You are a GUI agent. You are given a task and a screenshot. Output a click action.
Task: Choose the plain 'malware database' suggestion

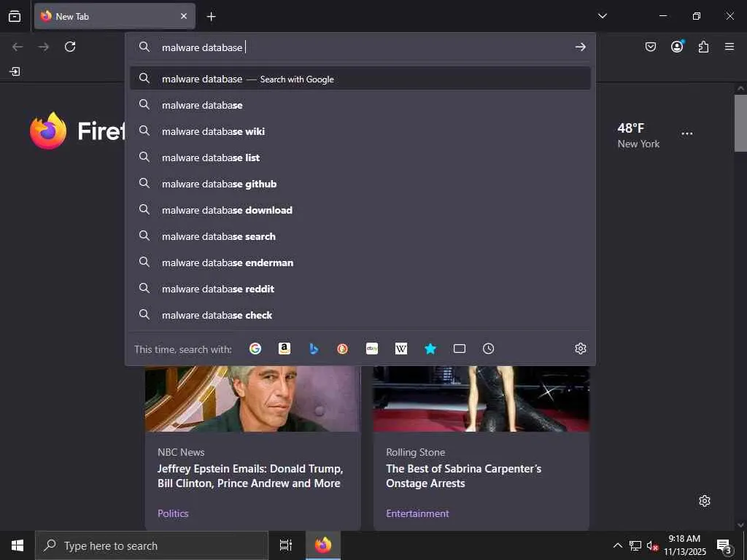tap(360, 105)
